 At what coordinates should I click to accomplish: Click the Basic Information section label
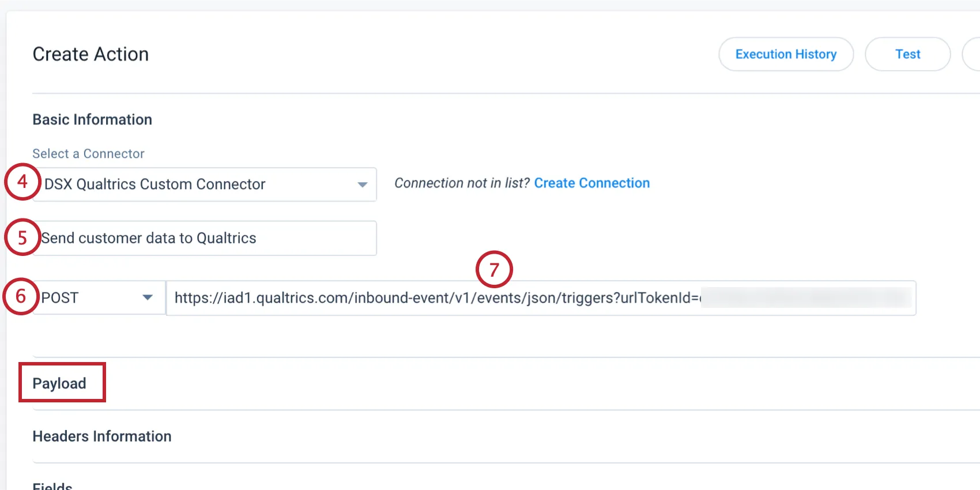[x=92, y=119]
